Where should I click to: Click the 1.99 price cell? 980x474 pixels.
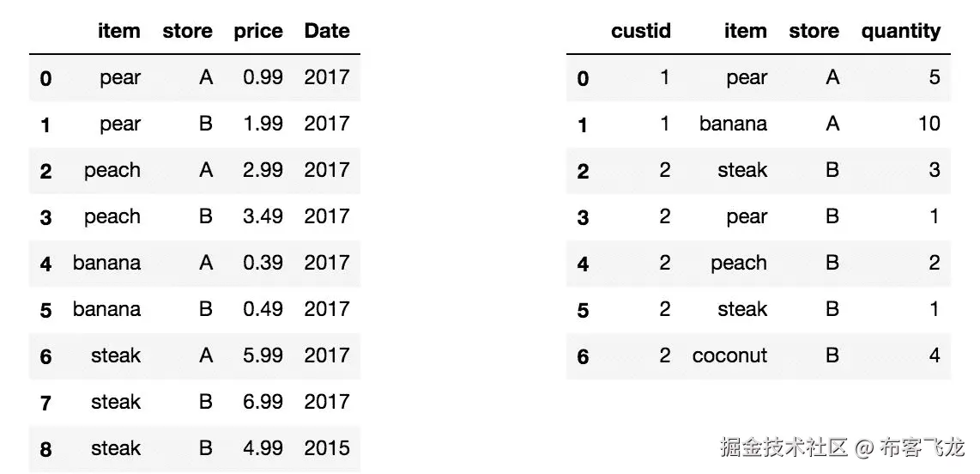click(263, 124)
